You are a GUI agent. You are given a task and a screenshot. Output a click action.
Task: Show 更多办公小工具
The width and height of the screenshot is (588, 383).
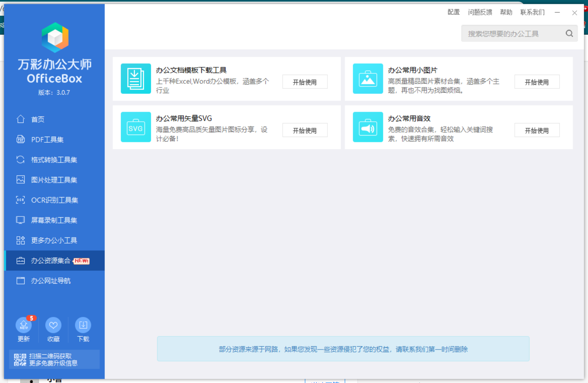(x=54, y=240)
